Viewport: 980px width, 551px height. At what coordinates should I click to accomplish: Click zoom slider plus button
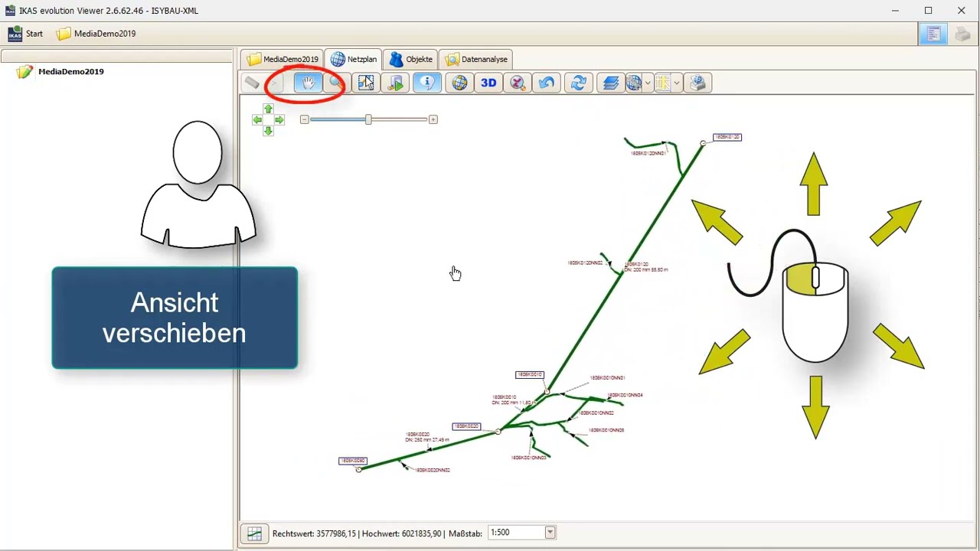coord(433,119)
